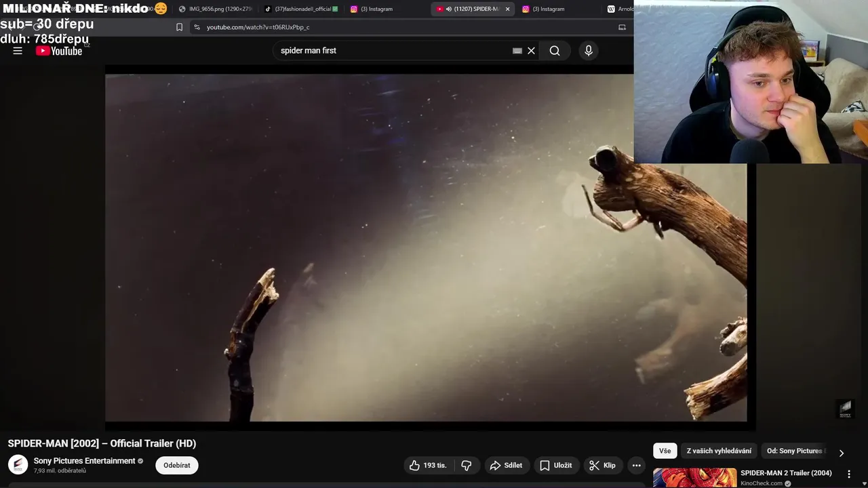868x488 pixels.
Task: Switch to first Instagram tab
Action: click(x=387, y=9)
